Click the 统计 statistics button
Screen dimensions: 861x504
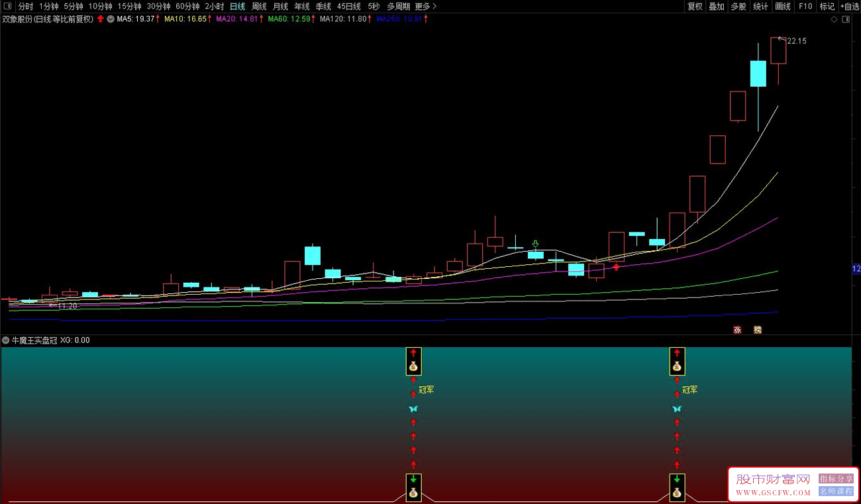pyautogui.click(x=761, y=6)
